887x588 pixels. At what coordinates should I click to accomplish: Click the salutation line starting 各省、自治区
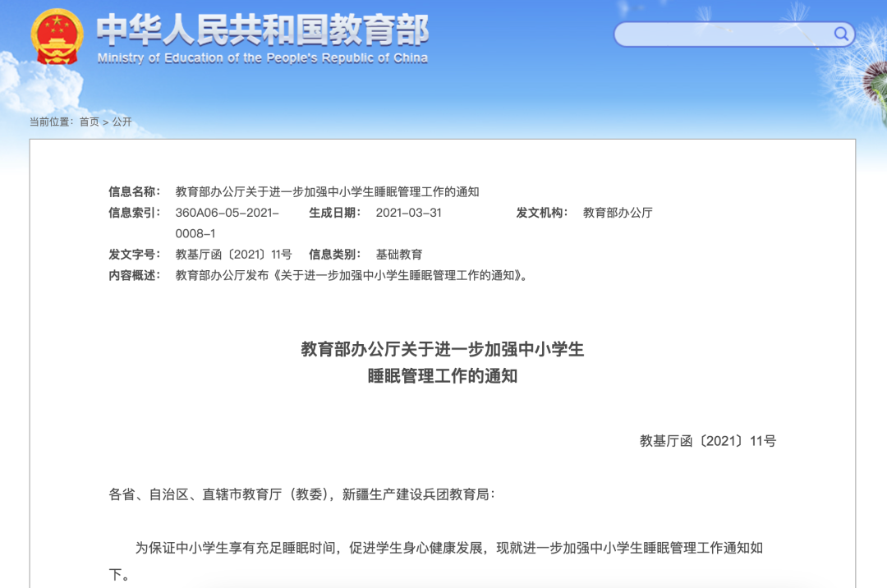coord(302,494)
